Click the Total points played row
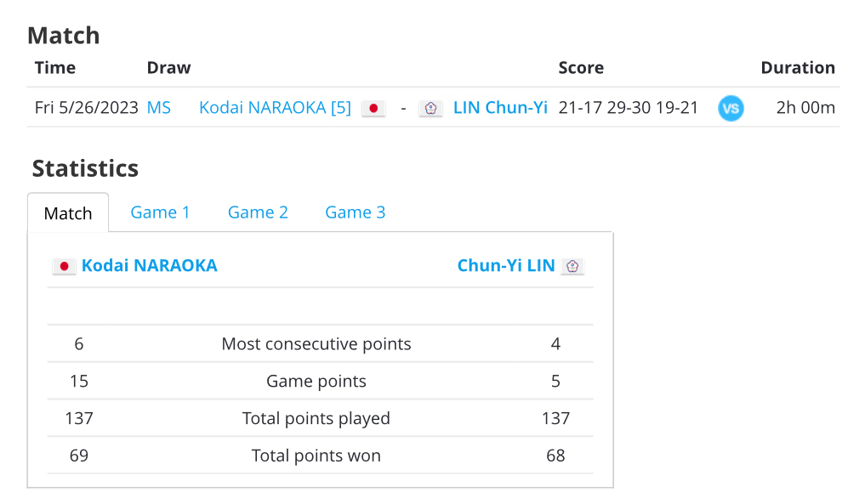The width and height of the screenshot is (865, 504). point(320,418)
